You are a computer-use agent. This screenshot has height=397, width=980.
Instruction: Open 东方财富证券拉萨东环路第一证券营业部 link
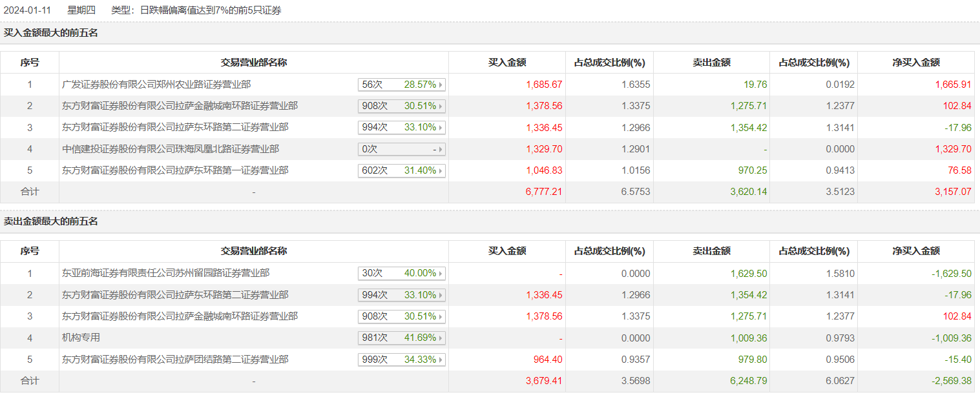175,170
